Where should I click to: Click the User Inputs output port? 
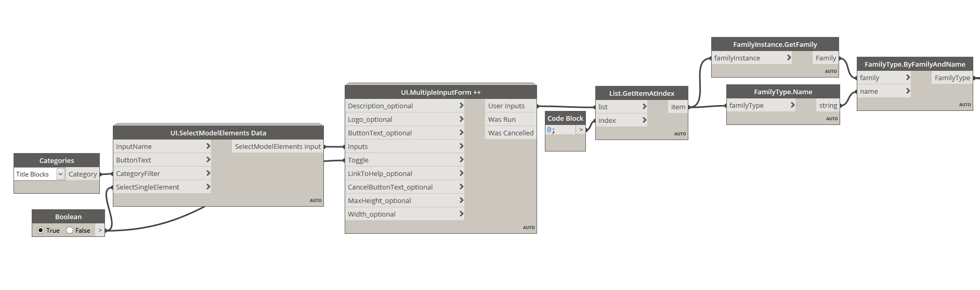click(511, 106)
